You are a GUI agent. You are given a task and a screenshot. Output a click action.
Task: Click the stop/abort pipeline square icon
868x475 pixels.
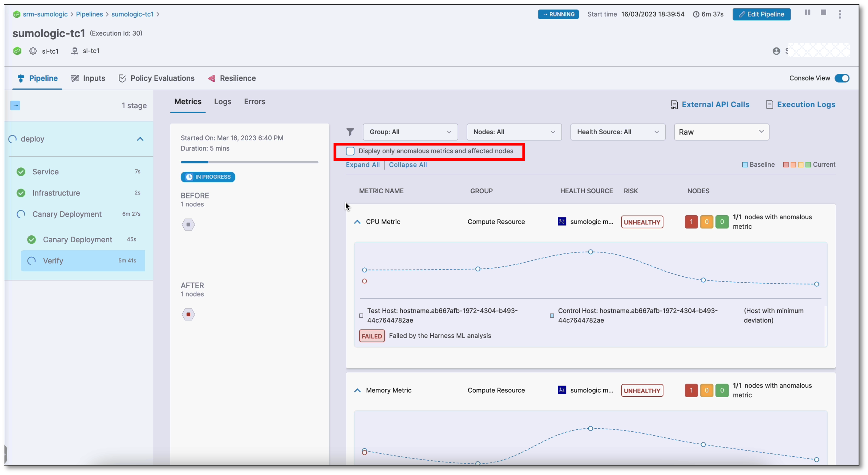[x=823, y=12]
